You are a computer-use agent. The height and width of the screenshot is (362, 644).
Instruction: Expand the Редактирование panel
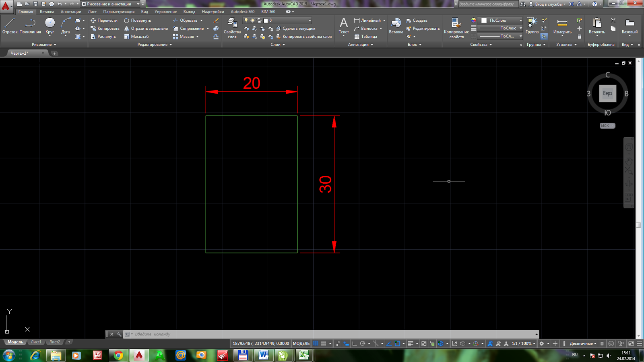coord(155,45)
